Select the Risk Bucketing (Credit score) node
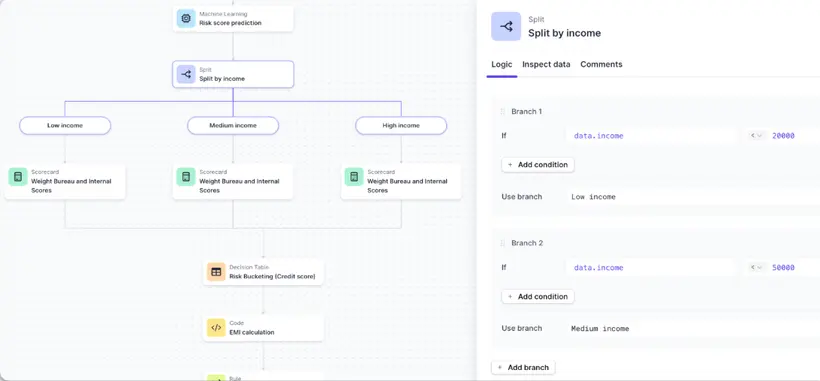 pyautogui.click(x=263, y=272)
